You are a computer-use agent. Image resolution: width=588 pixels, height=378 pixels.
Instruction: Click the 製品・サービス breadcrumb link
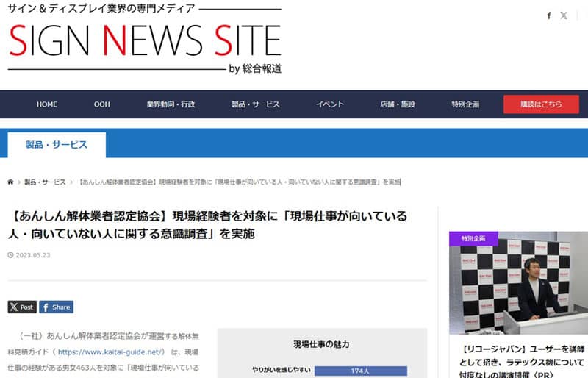45,182
